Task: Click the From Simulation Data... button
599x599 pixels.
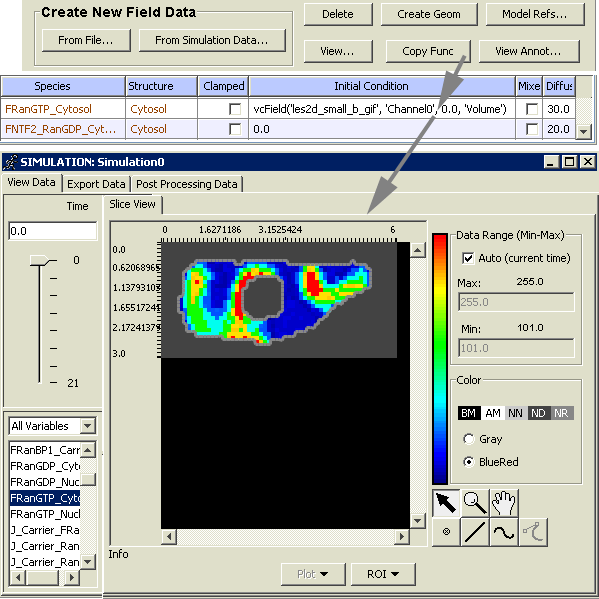Action: [212, 40]
